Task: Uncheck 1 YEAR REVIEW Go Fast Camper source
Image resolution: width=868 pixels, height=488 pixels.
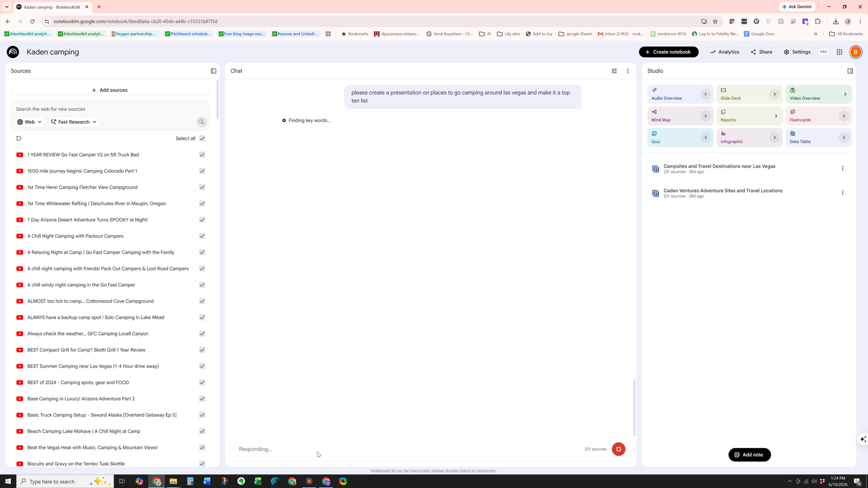Action: point(202,155)
